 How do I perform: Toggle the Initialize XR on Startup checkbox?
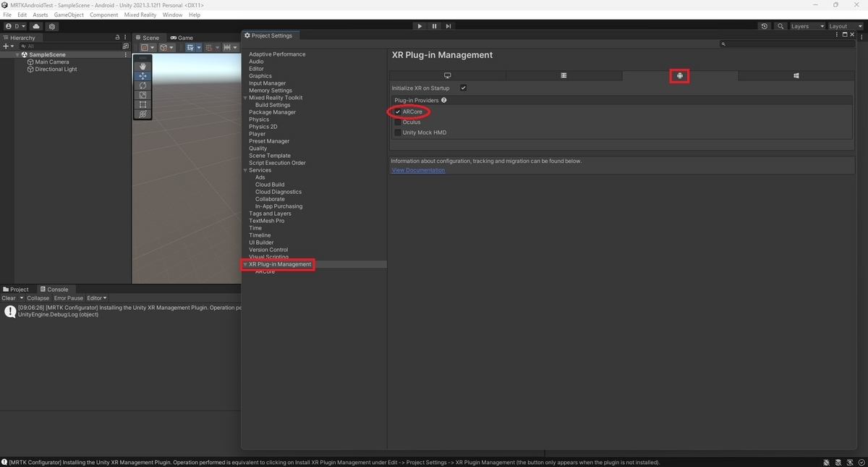[x=463, y=88]
